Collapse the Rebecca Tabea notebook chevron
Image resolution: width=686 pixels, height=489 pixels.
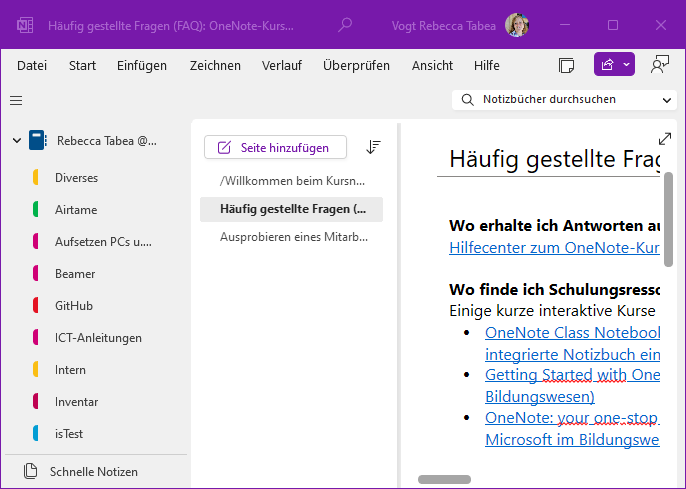pyautogui.click(x=17, y=141)
